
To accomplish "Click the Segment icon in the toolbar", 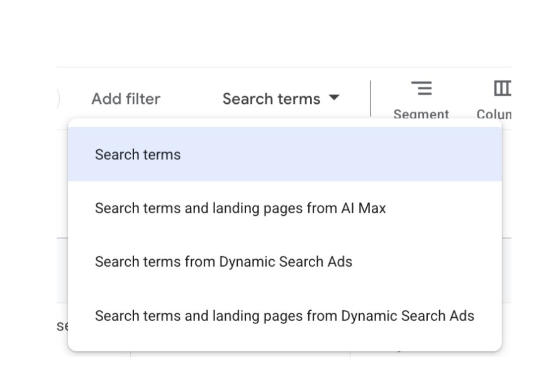I will point(421,89).
